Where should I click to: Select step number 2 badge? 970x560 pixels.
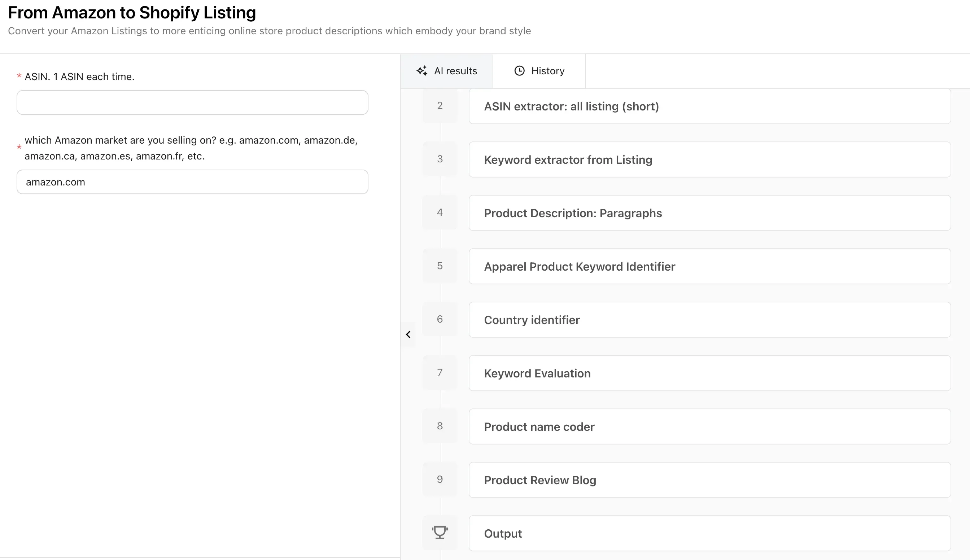440,105
